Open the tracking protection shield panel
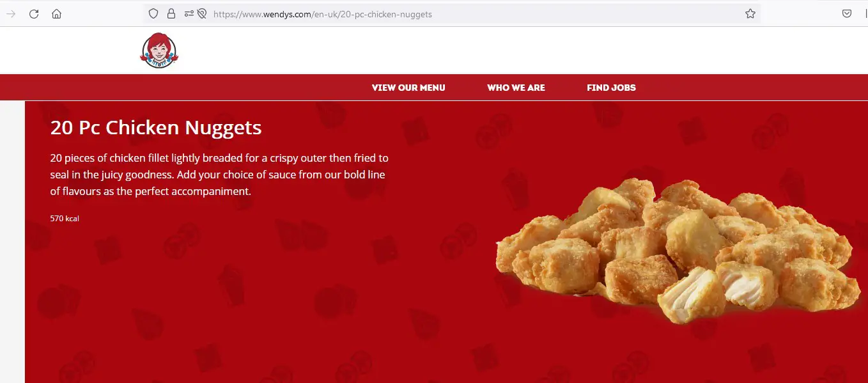This screenshot has width=868, height=383. (x=153, y=13)
